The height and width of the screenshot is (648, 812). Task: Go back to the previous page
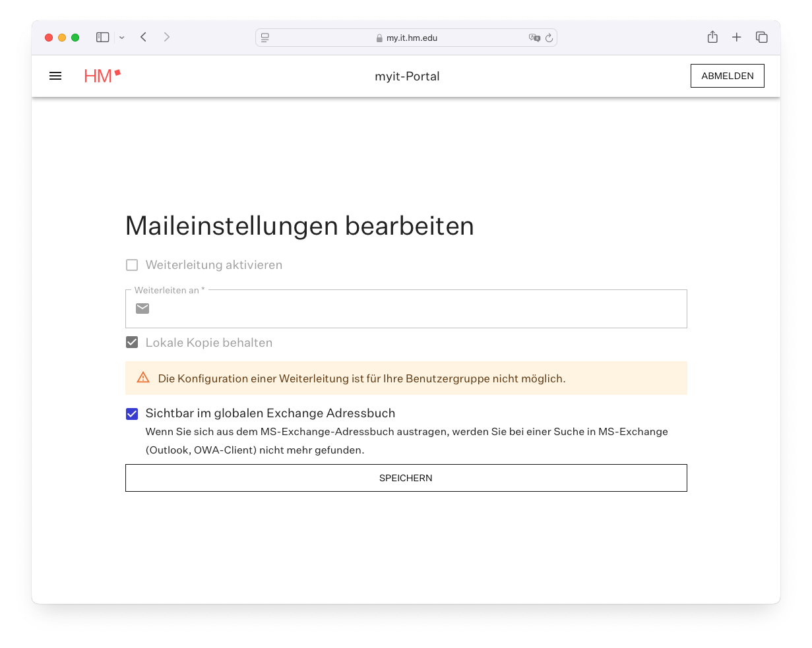point(143,38)
